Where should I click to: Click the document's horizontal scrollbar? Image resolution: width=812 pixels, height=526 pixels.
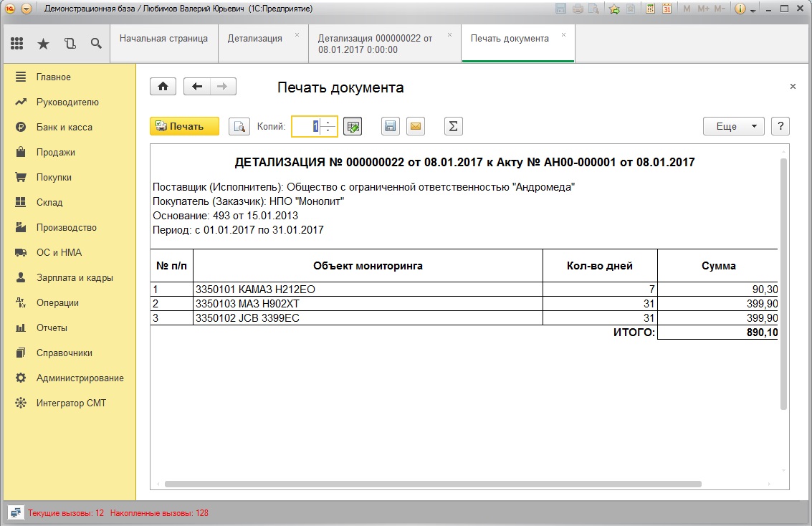pos(433,484)
